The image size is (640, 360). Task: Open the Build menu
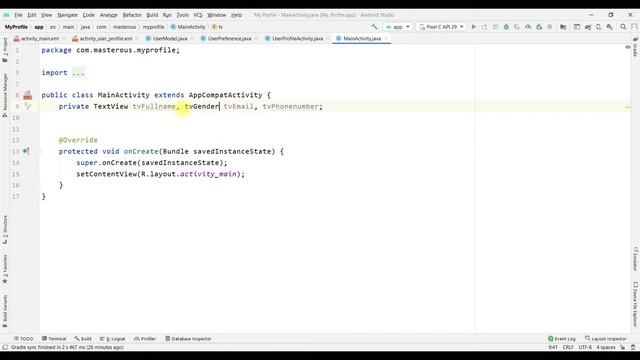pos(152,15)
